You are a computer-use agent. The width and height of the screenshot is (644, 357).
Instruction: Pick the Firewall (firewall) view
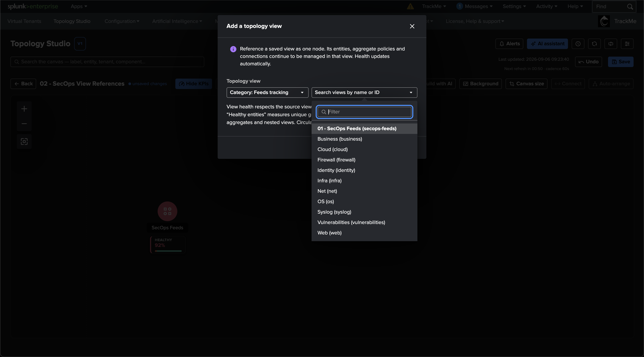(364, 160)
